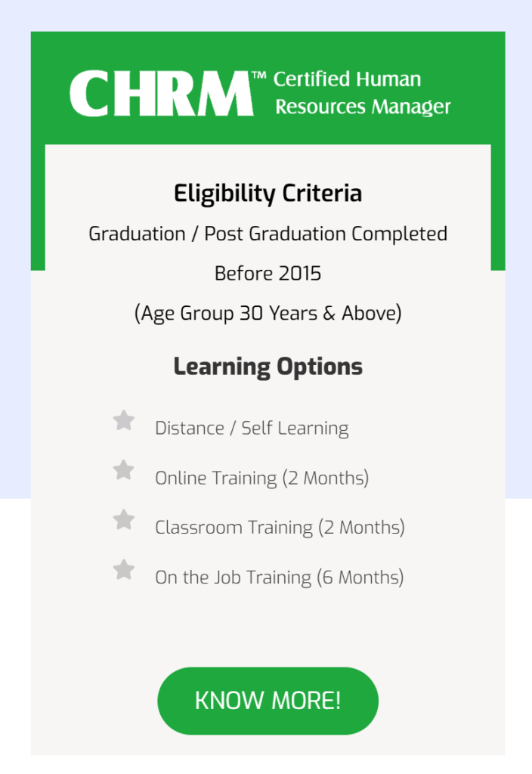The height and width of the screenshot is (774, 532).
Task: Choose On the Job Training (6 Months)
Action: pyautogui.click(x=279, y=577)
